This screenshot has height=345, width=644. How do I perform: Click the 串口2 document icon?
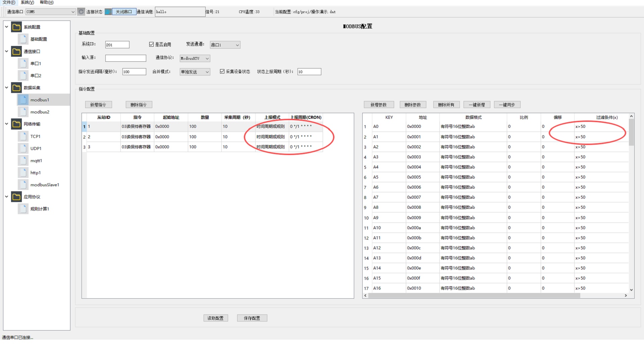coord(23,76)
